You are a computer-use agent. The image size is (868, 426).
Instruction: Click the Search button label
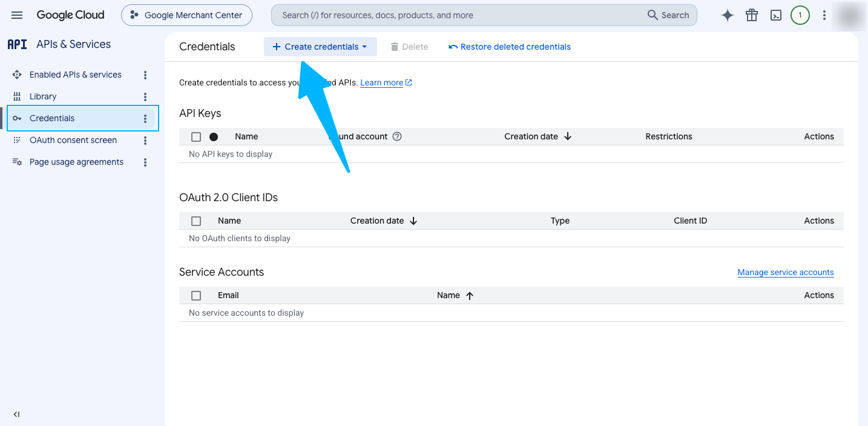(x=675, y=15)
